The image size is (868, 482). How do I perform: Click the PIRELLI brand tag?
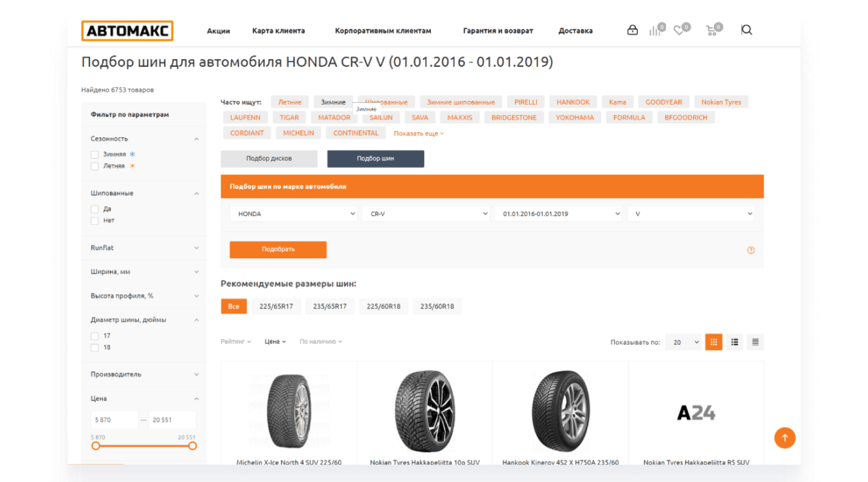[526, 102]
